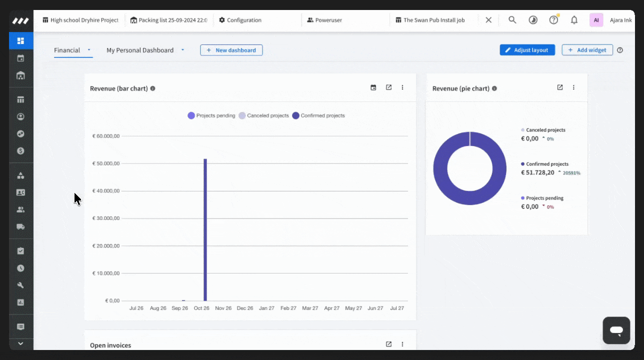The height and width of the screenshot is (360, 644).
Task: Click the calendar icon on Revenue bar chart
Action: pyautogui.click(x=373, y=87)
